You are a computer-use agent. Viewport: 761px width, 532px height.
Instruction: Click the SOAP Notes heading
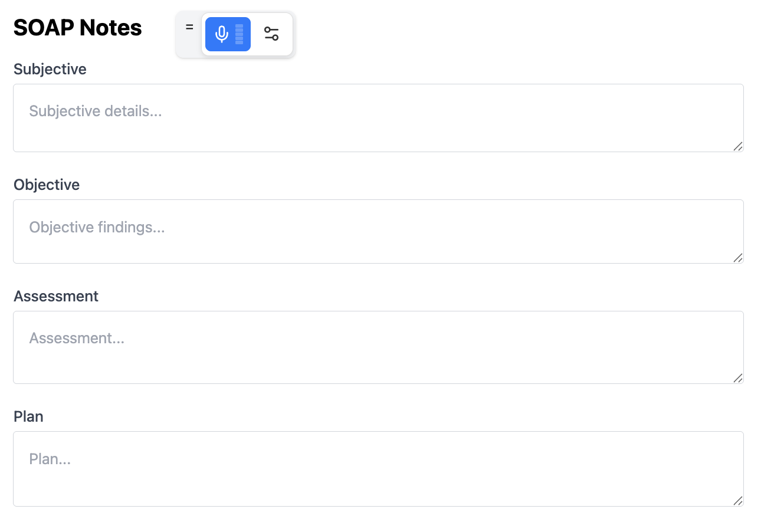tap(77, 28)
